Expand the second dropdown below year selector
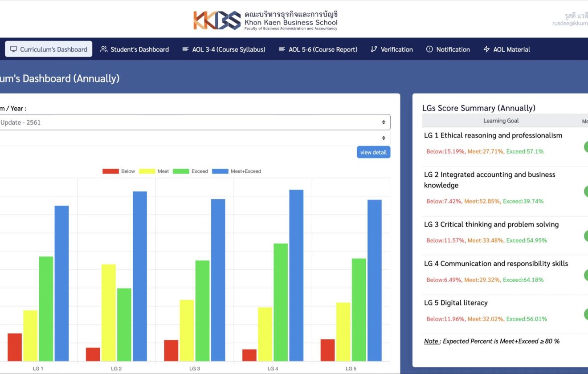Viewport: 588px width, 374px height. coord(192,138)
